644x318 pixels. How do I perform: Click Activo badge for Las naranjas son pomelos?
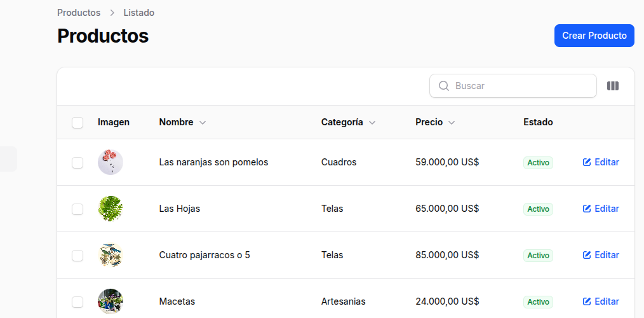[538, 162]
